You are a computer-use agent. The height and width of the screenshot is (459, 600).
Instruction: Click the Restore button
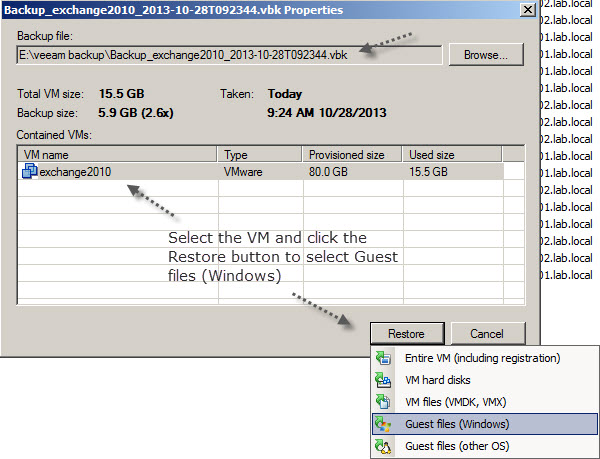407,334
